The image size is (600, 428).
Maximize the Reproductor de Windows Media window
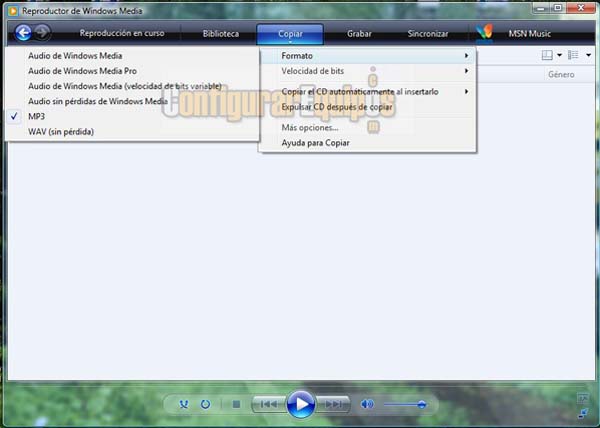[x=558, y=8]
